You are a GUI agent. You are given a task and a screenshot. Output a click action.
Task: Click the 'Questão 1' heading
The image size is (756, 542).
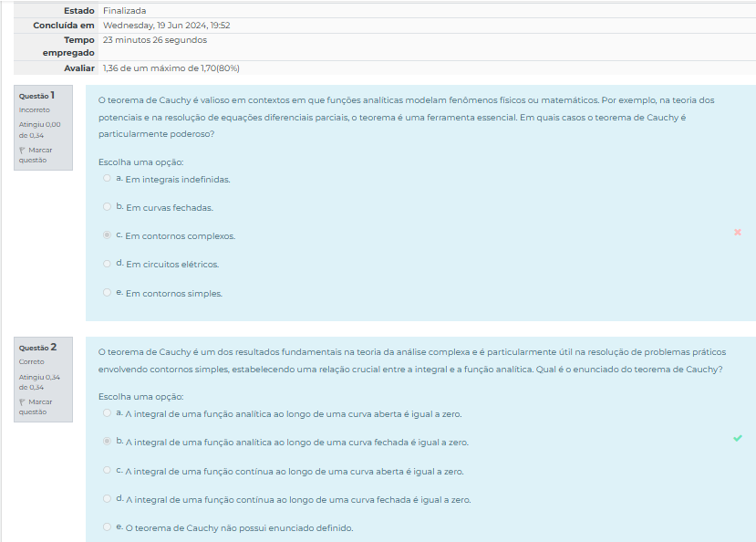pos(37,96)
